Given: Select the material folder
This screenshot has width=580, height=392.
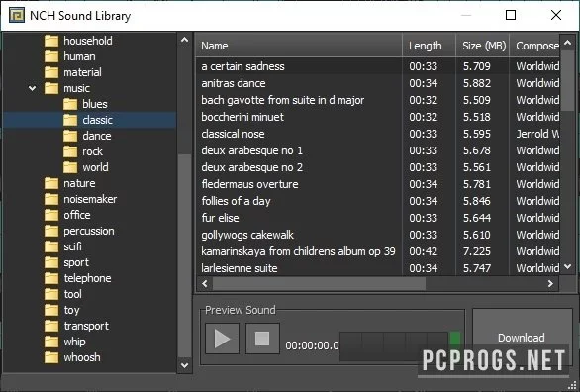Looking at the screenshot, I should (x=73, y=72).
